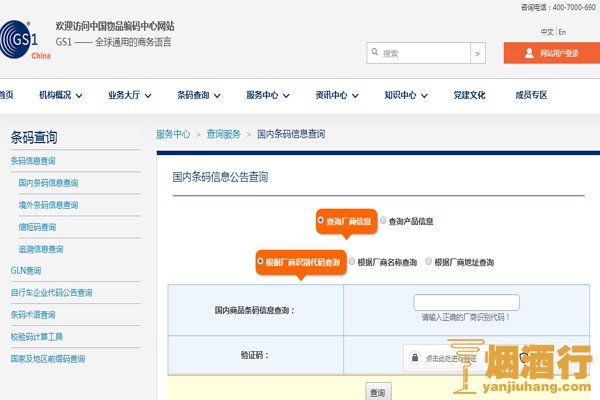The image size is (600, 400).
Task: Open 校验码计算工具 in sidebar
Action: (x=37, y=337)
